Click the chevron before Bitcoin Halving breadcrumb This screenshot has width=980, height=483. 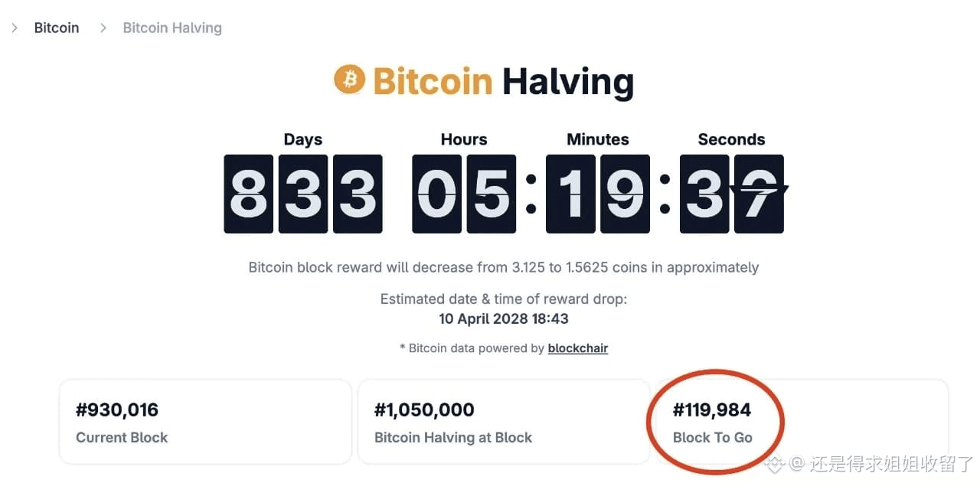point(103,28)
